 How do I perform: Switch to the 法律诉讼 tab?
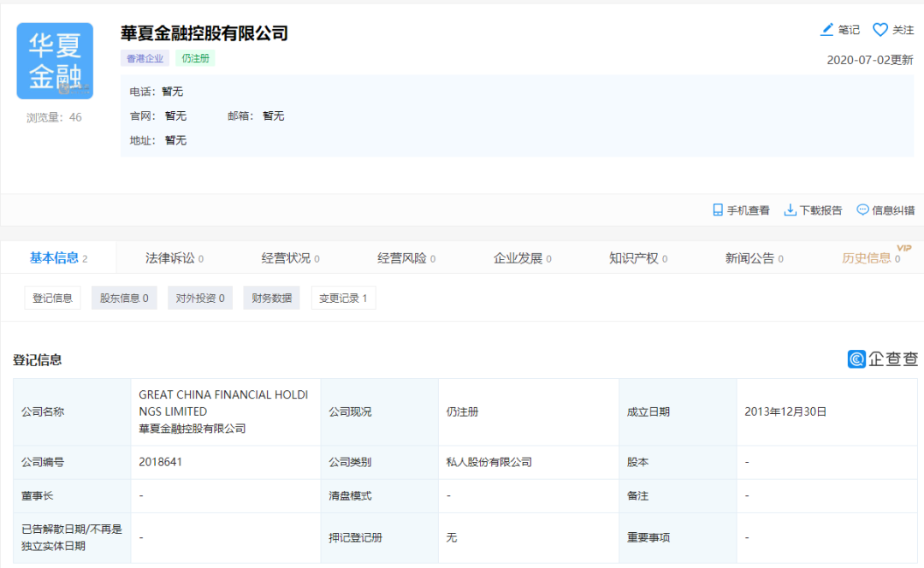click(x=175, y=258)
